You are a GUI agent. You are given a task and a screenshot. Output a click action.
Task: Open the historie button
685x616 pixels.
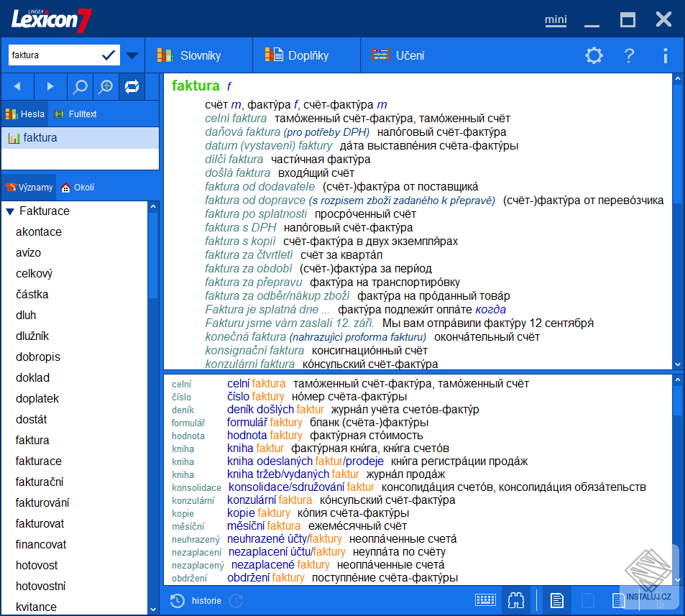click(206, 601)
